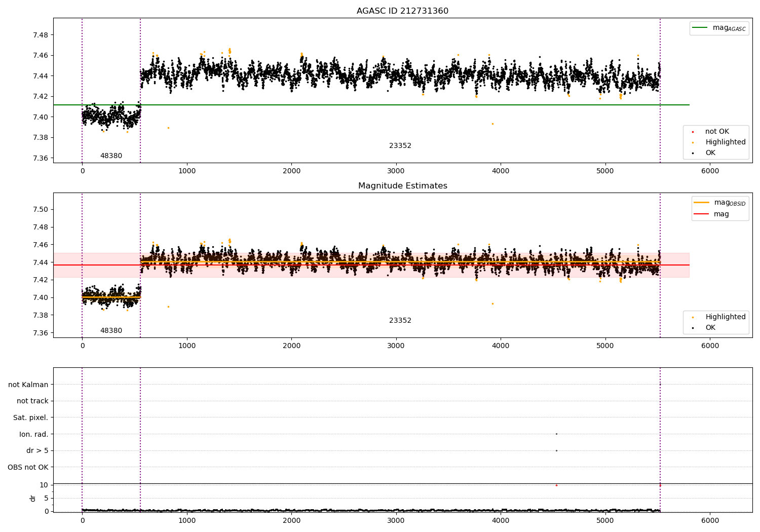Click the 3000 tick under the top plot
Viewport: 760px width, 532px height.
click(396, 171)
